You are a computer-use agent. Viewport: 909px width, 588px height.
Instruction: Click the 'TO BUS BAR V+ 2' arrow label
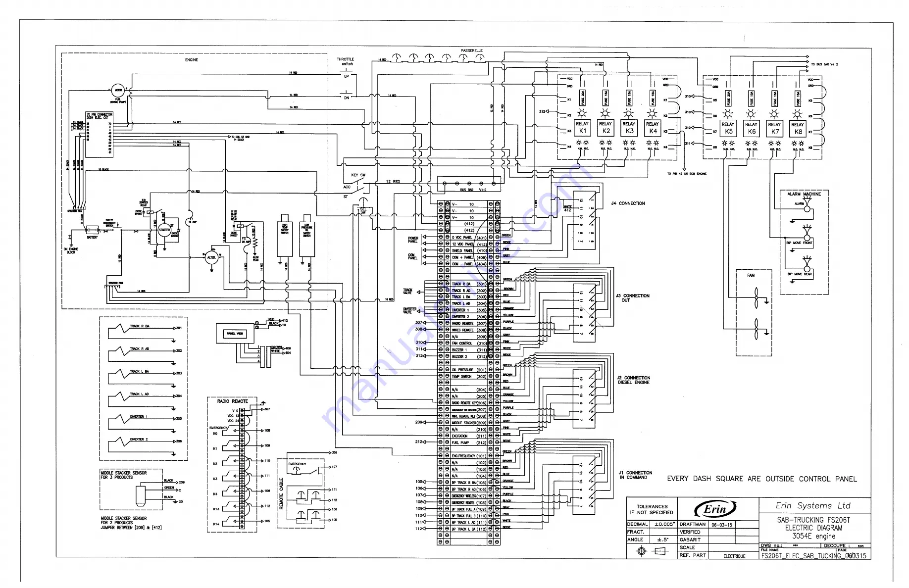coord(824,64)
